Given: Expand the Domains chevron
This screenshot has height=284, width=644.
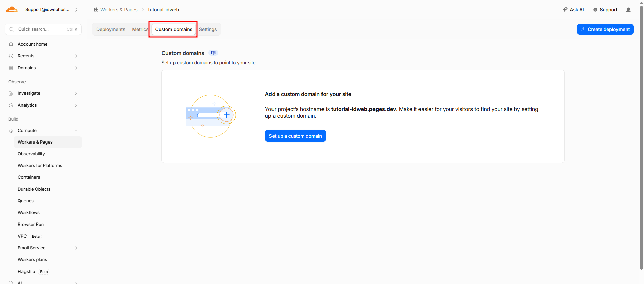Looking at the screenshot, I should [76, 68].
